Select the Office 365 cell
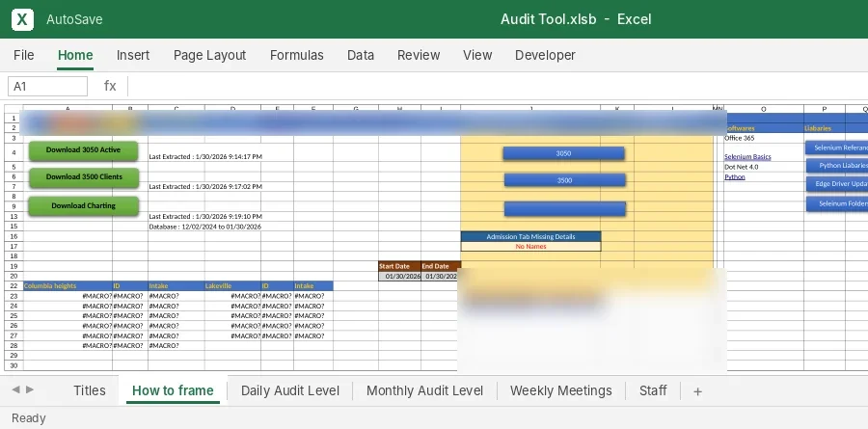The height and width of the screenshot is (429, 868). point(764,138)
